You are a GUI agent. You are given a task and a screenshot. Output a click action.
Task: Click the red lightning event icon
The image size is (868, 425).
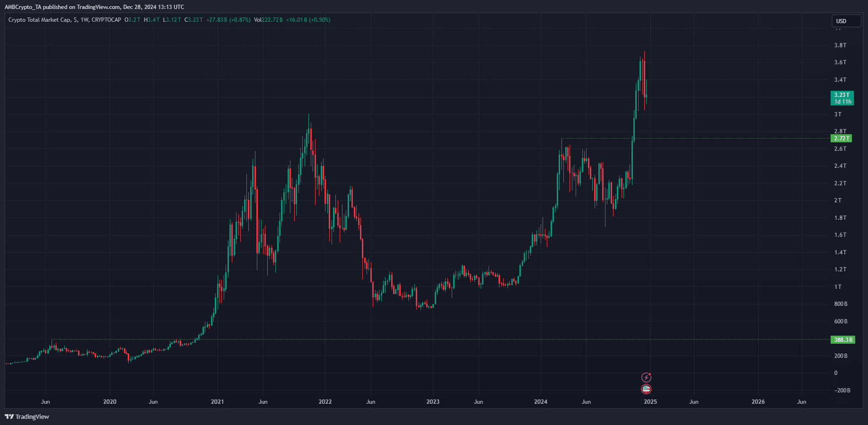point(646,377)
